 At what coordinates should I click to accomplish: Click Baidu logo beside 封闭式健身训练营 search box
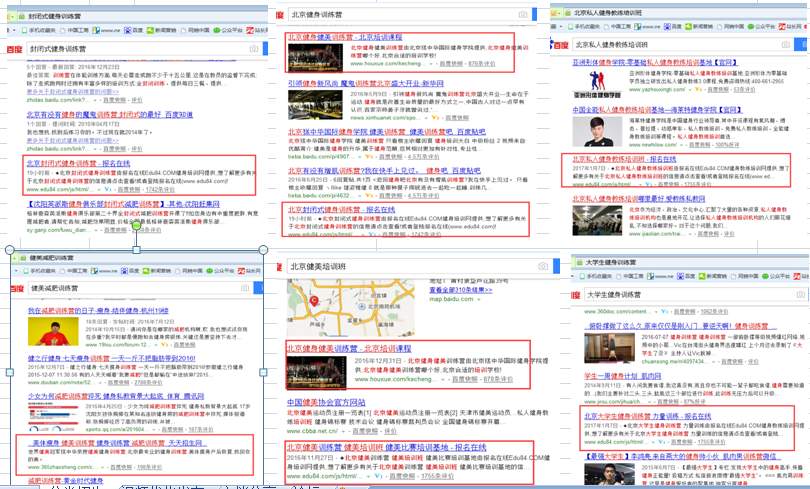tap(14, 49)
